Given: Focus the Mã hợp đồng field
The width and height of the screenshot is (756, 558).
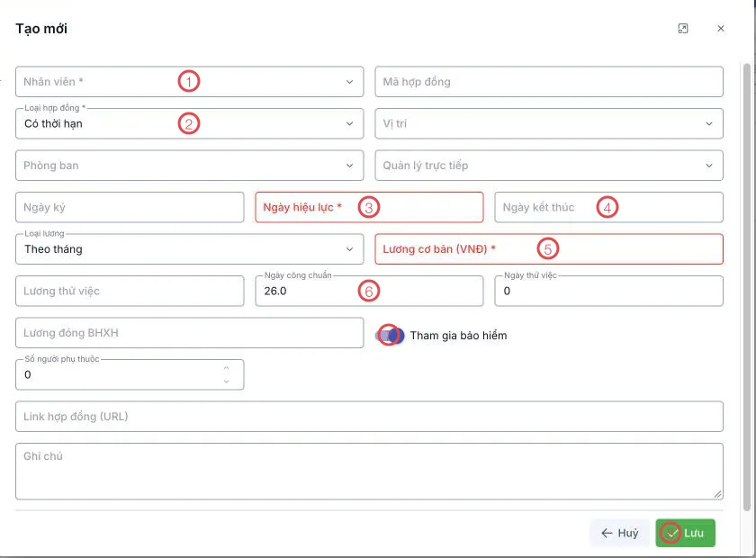Looking at the screenshot, I should tap(549, 82).
